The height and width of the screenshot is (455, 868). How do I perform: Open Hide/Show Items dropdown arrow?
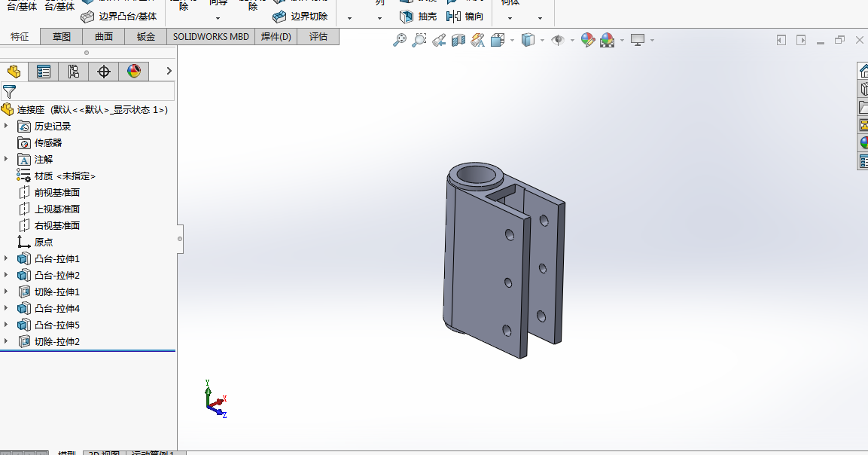coord(572,40)
